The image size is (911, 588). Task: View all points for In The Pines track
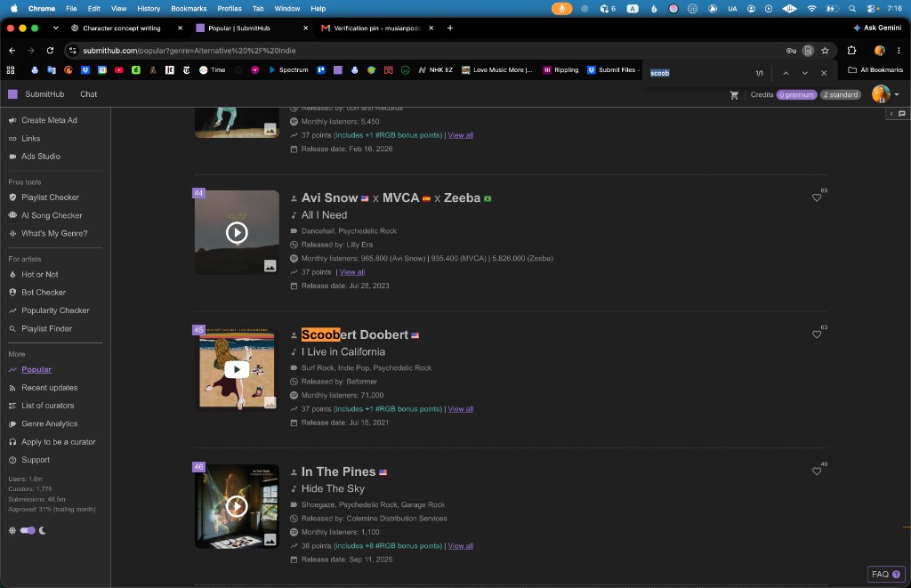click(460, 546)
